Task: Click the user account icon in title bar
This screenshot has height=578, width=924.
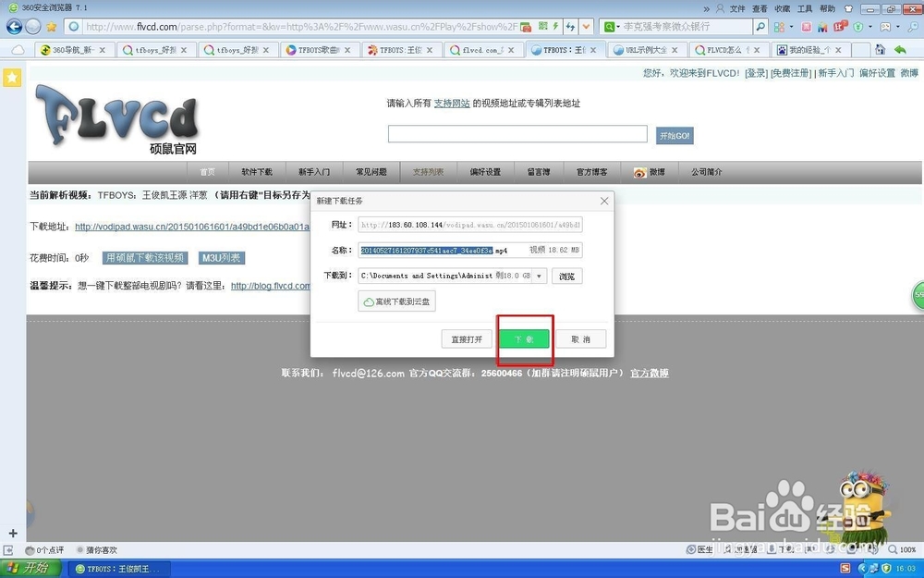Action: (x=720, y=8)
